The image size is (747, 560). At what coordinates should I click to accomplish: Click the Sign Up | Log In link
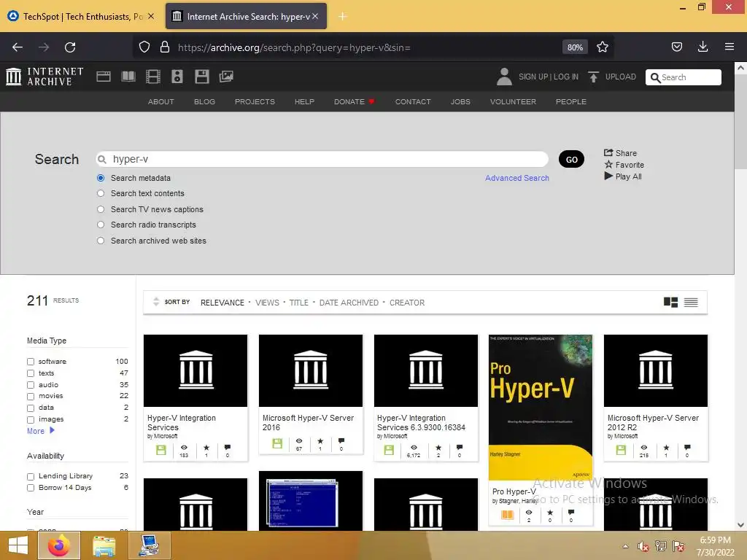coord(549,77)
